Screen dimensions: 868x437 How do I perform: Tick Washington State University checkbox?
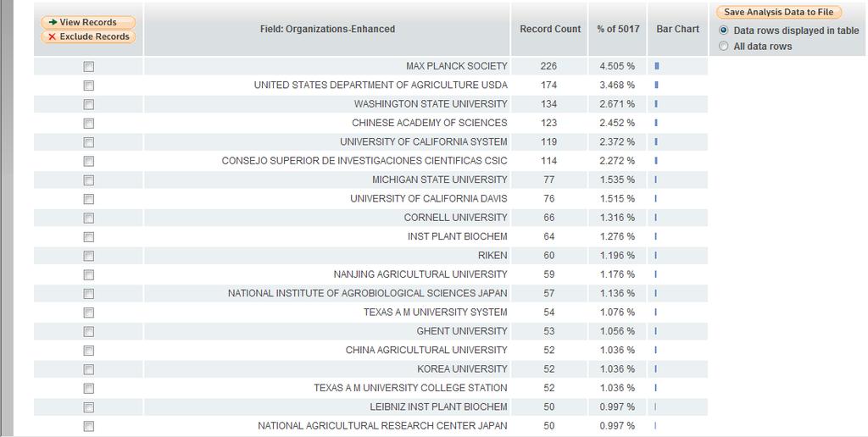88,104
